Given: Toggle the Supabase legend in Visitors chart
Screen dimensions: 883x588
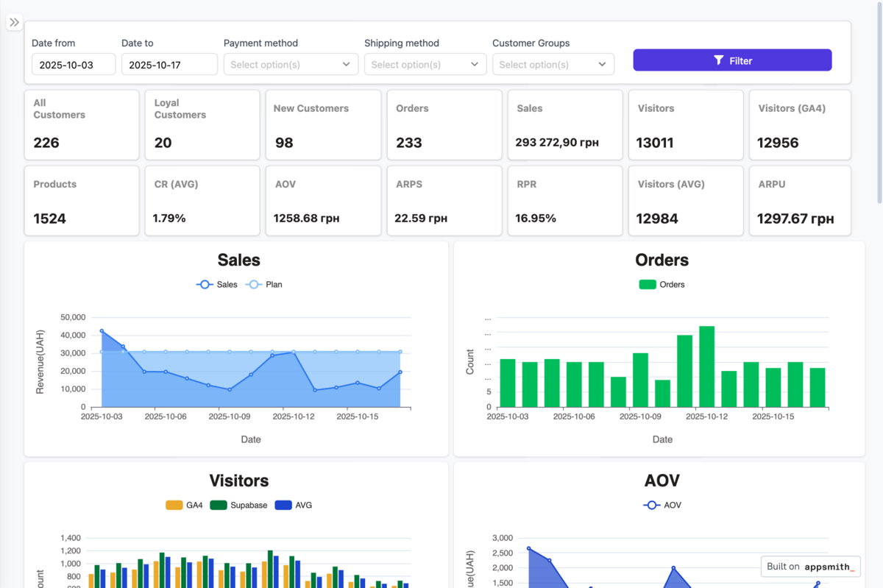Looking at the screenshot, I should (x=219, y=506).
